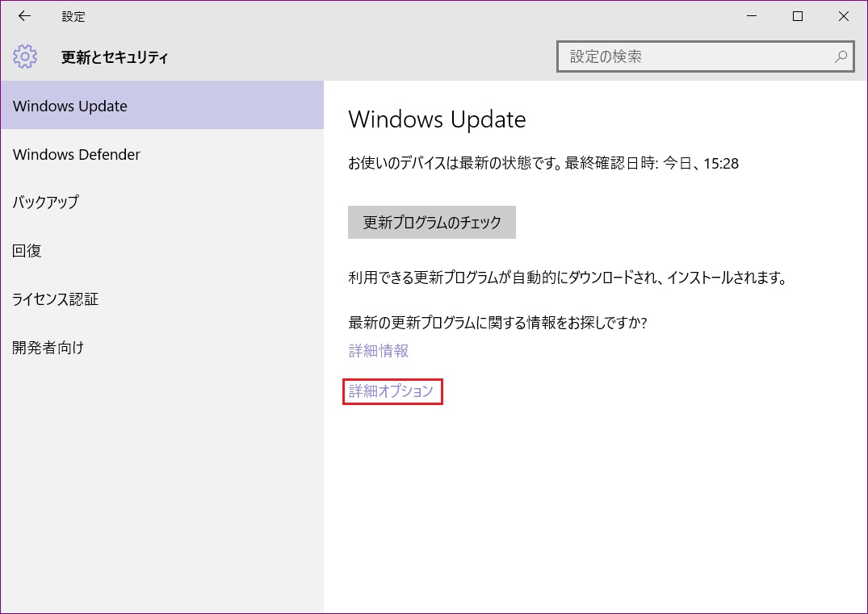Viewport: 868px width, 614px height.
Task: Click 設定 title bar text
Action: tap(73, 17)
